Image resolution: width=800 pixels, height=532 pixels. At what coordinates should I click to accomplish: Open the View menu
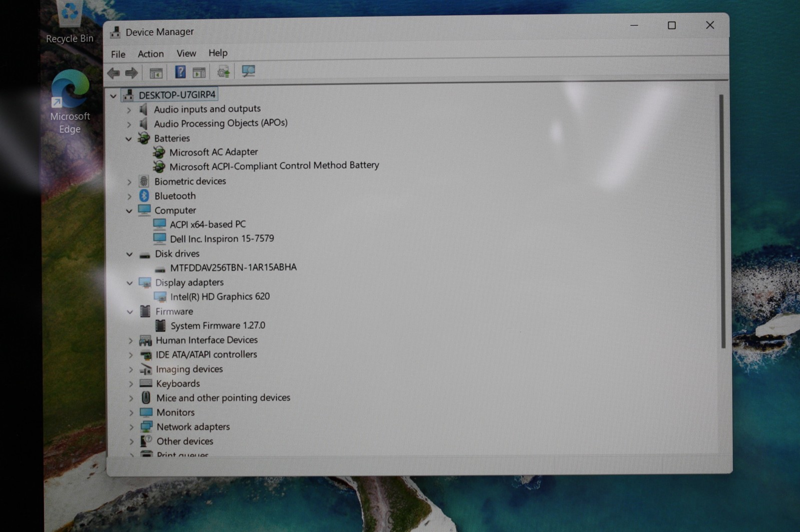click(186, 53)
